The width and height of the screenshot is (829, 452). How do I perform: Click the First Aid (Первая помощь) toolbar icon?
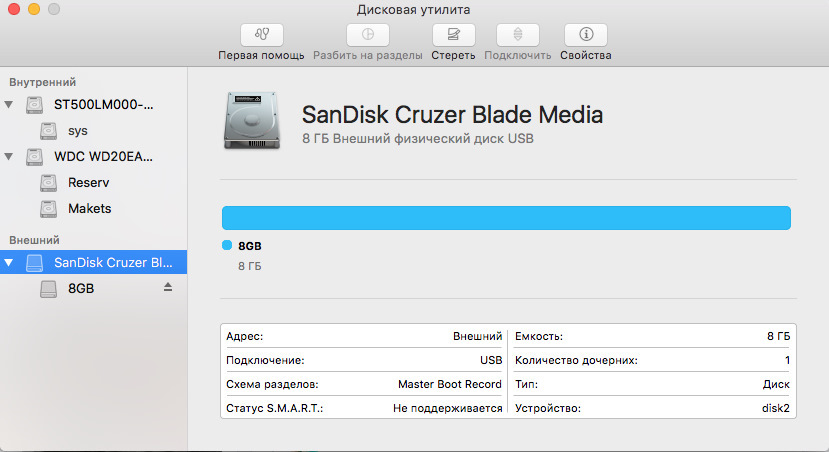pos(261,34)
